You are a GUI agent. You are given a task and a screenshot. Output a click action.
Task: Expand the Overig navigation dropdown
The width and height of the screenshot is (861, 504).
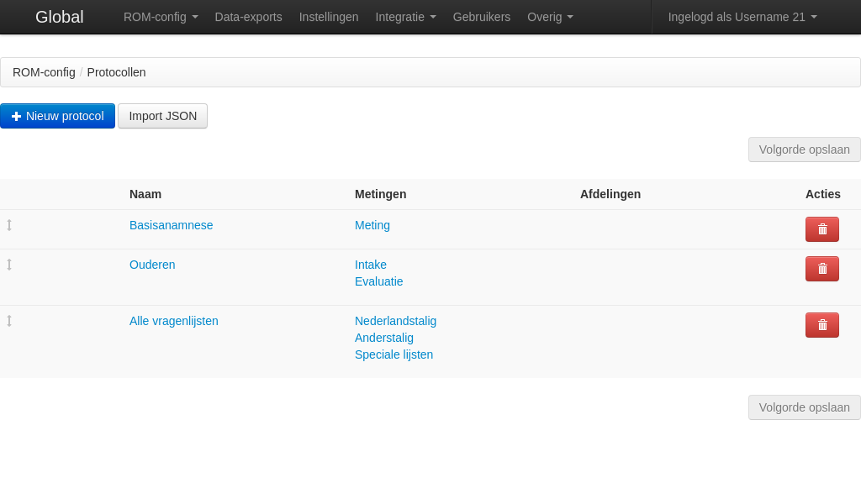coord(550,17)
